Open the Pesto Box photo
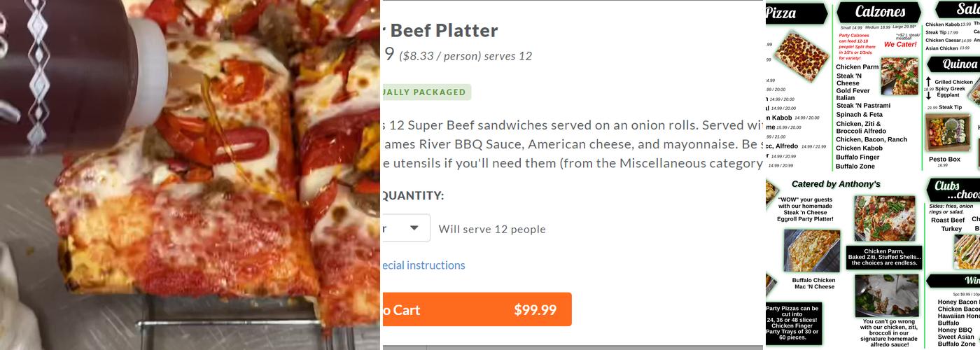The image size is (980, 350). click(947, 132)
